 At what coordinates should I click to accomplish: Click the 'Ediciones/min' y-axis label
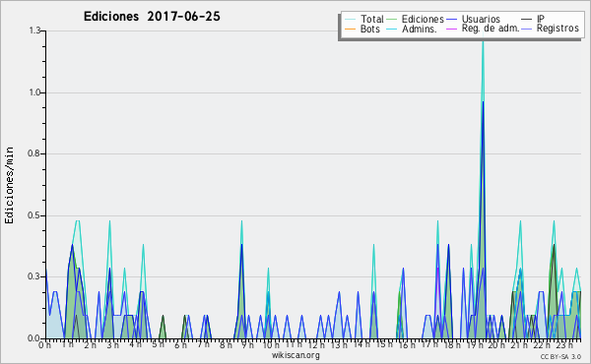(x=9, y=185)
